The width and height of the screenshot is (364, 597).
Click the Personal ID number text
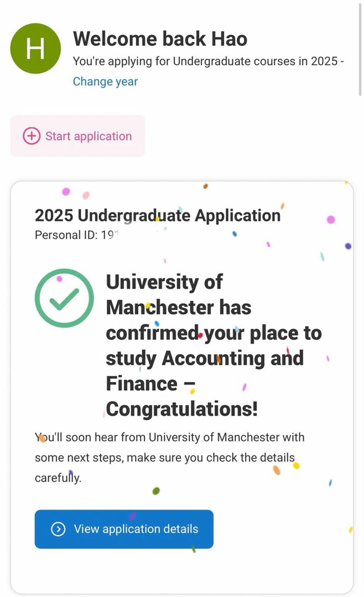click(x=74, y=235)
